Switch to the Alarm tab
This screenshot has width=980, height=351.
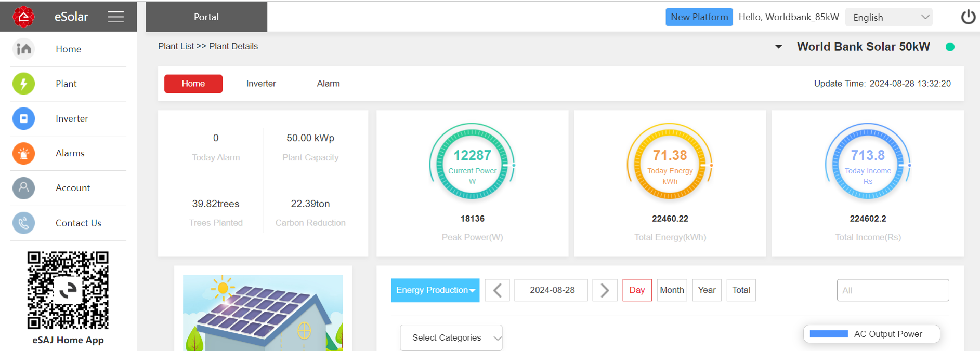tap(328, 84)
